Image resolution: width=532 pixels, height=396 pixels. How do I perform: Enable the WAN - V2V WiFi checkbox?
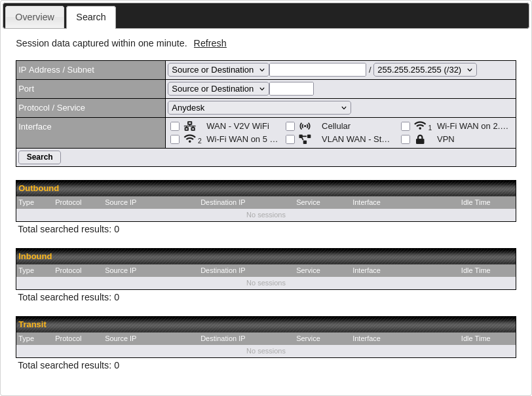click(x=175, y=126)
